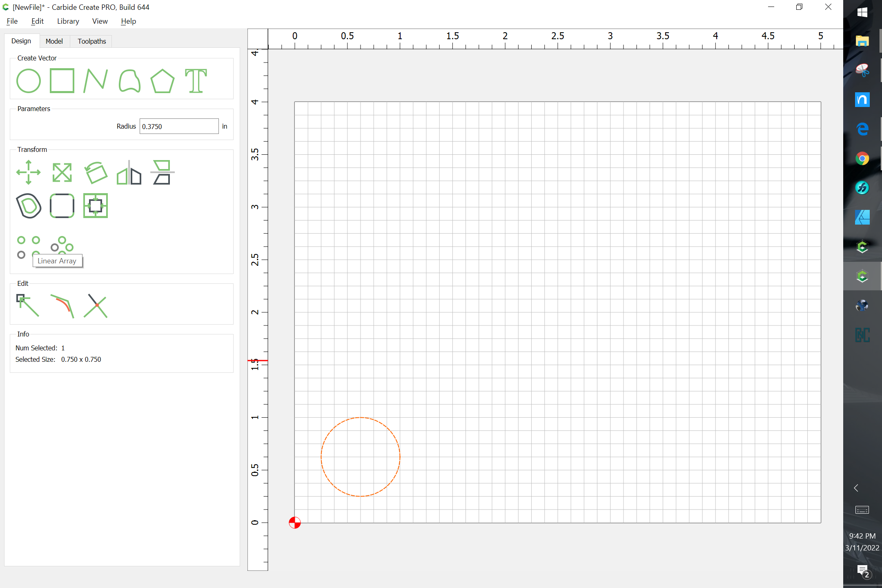Click the Scale transform tool
Image resolution: width=882 pixels, height=588 pixels.
pos(62,172)
